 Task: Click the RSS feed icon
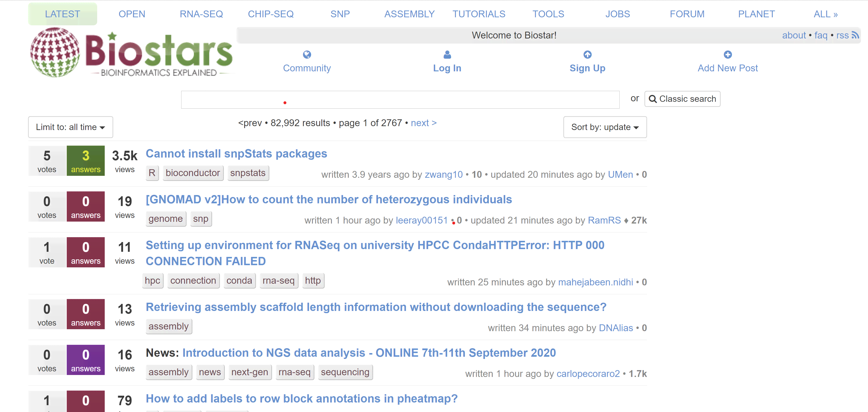[x=855, y=35]
